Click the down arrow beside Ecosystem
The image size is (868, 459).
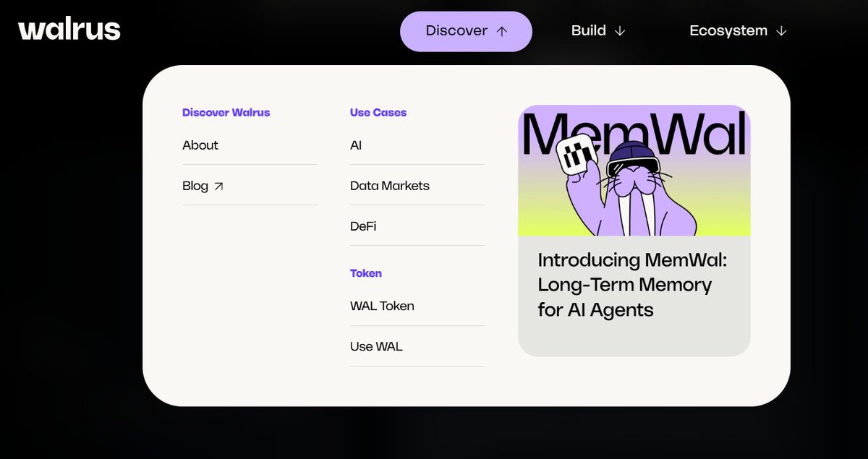781,31
